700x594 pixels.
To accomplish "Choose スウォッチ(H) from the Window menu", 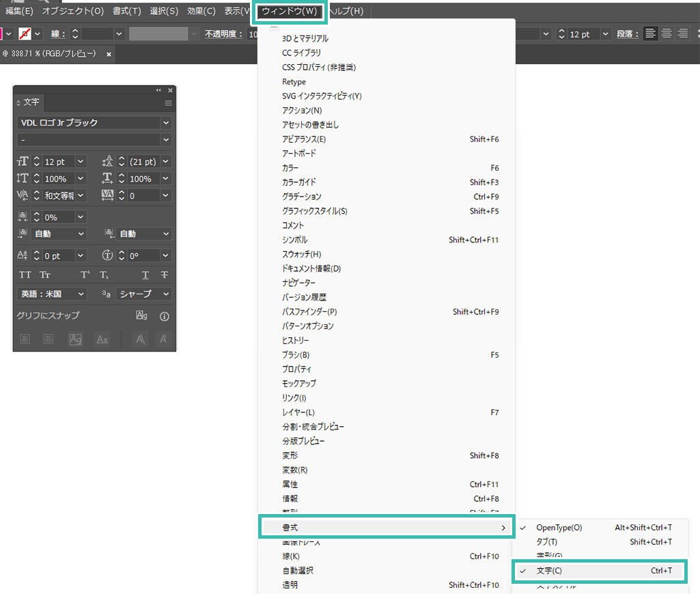I will (387, 255).
